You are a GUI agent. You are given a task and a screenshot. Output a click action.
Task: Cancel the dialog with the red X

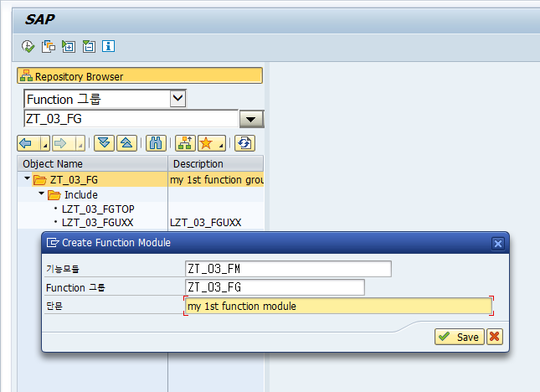[495, 337]
